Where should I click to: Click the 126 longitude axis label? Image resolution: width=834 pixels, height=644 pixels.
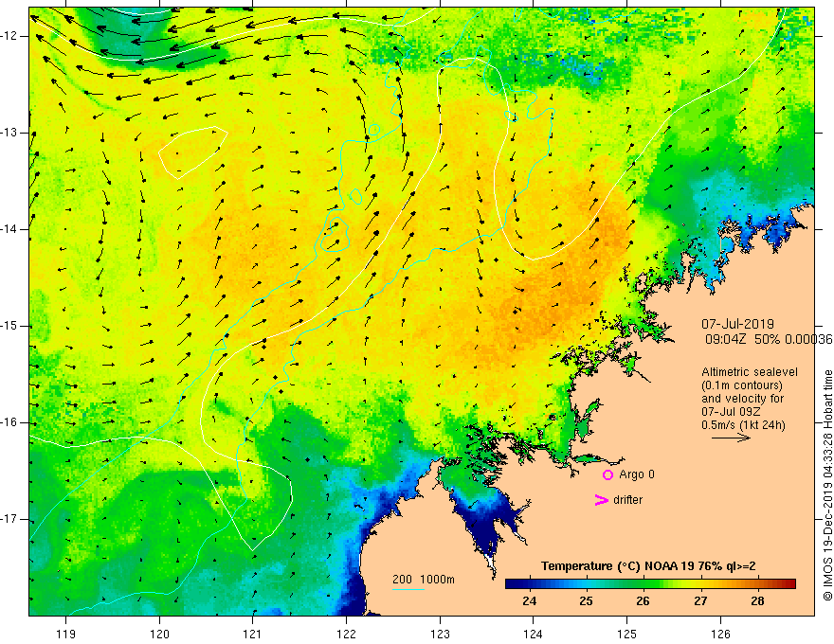pos(720,634)
